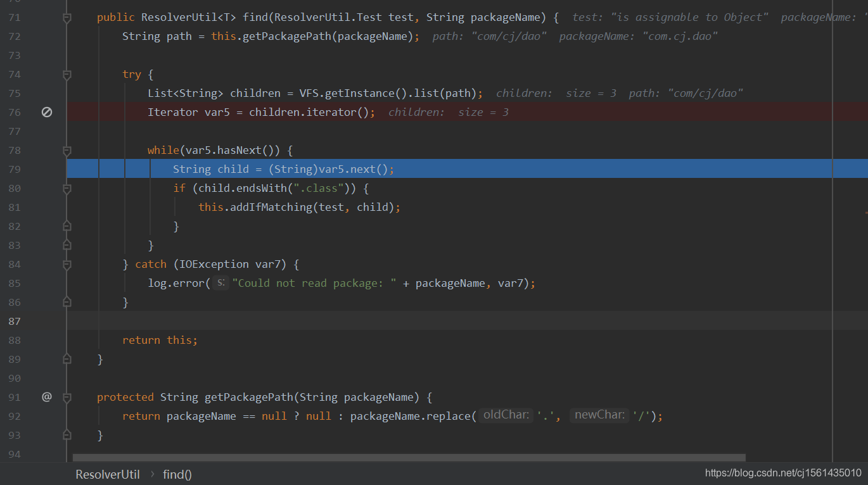Viewport: 868px width, 485px height.
Task: Click line number 72 in the gutter
Action: pos(14,36)
